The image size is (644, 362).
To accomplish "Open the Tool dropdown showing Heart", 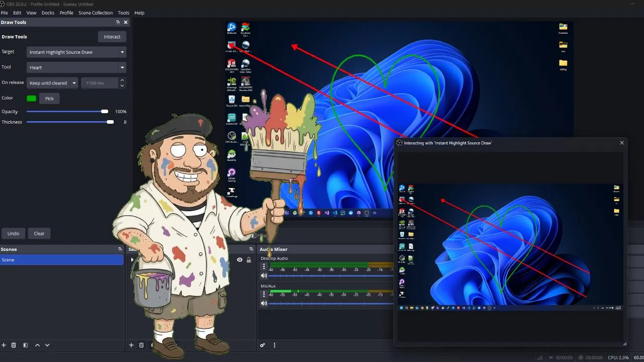I will click(76, 67).
